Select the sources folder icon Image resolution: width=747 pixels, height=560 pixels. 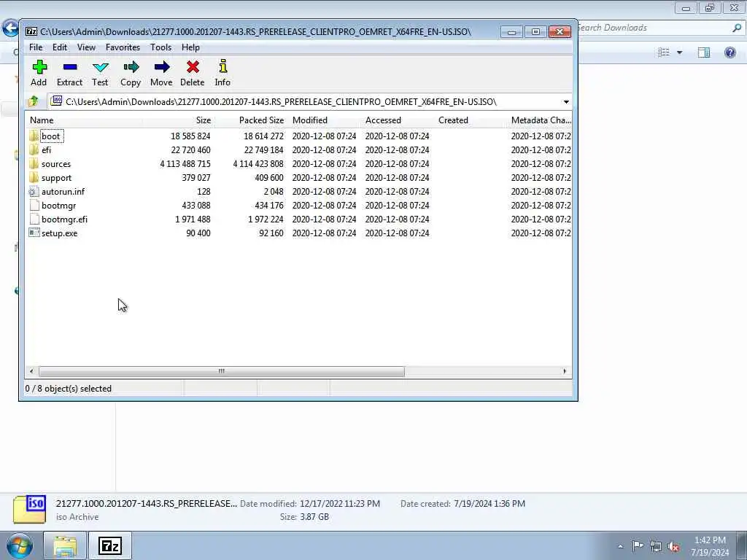coord(34,163)
